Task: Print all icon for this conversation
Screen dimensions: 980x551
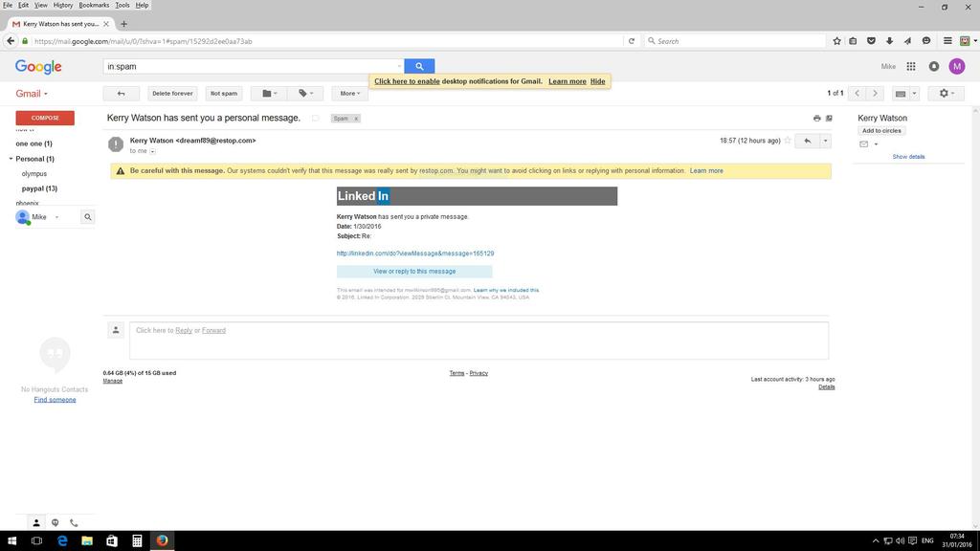Action: point(816,118)
